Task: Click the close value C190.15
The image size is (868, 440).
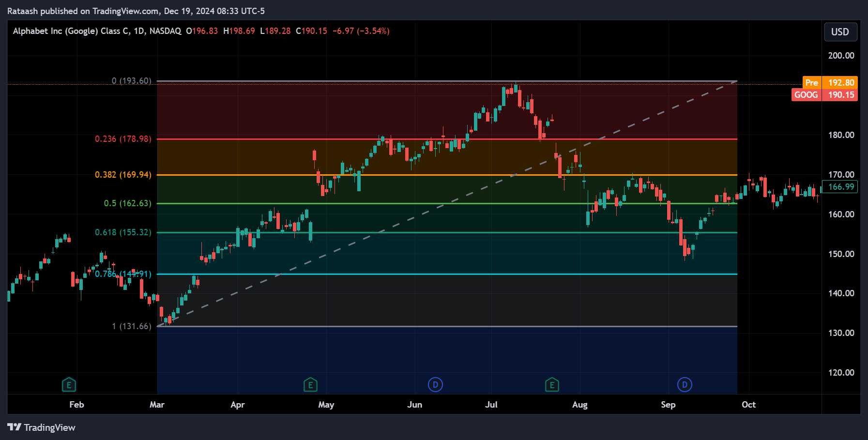Action: pyautogui.click(x=311, y=31)
